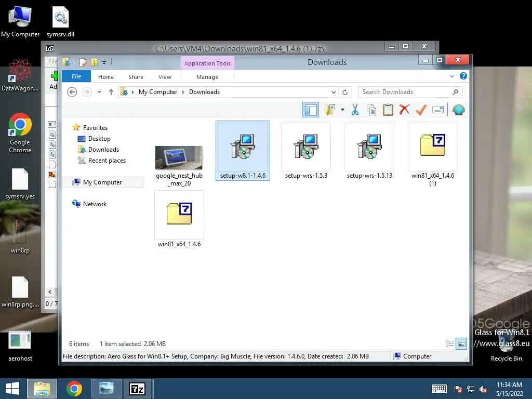The width and height of the screenshot is (532, 399).
Task: Open the Windows Start button
Action: (12, 389)
